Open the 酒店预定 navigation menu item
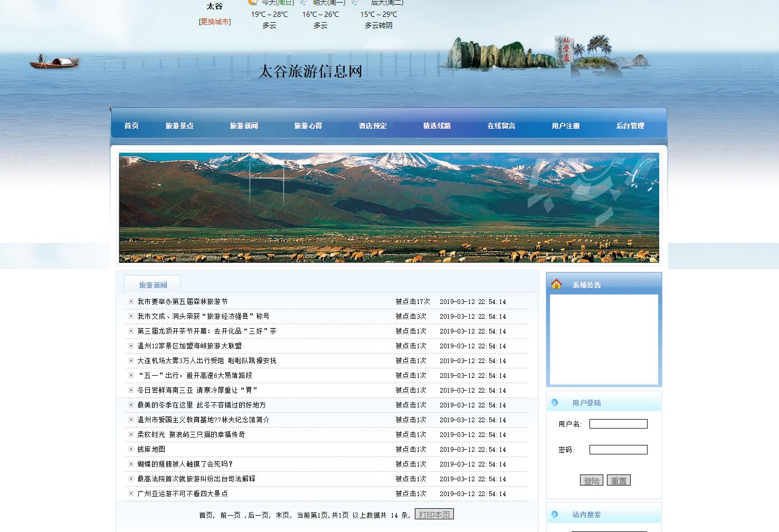 pos(371,126)
